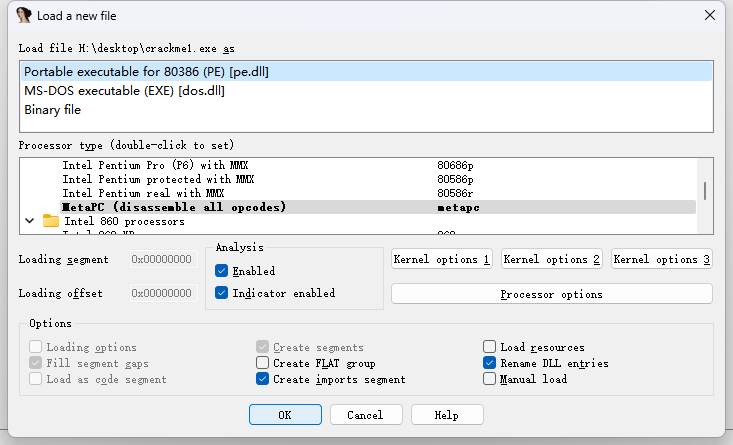Uncheck the Indicator enabled checkbox

coord(222,293)
